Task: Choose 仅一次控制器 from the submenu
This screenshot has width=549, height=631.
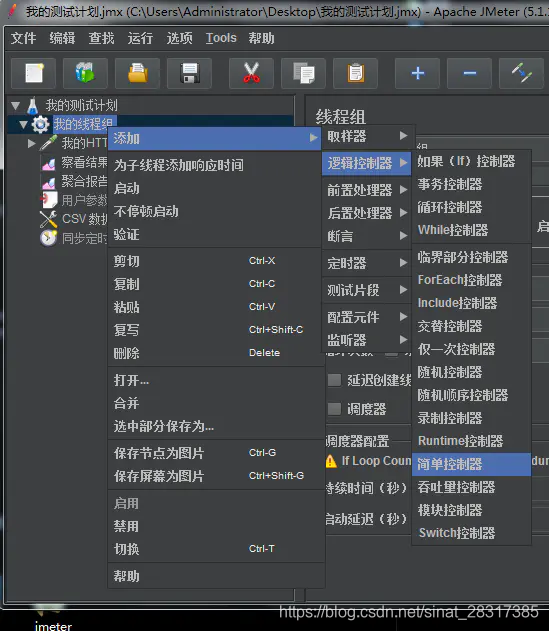Action: click(x=472, y=349)
